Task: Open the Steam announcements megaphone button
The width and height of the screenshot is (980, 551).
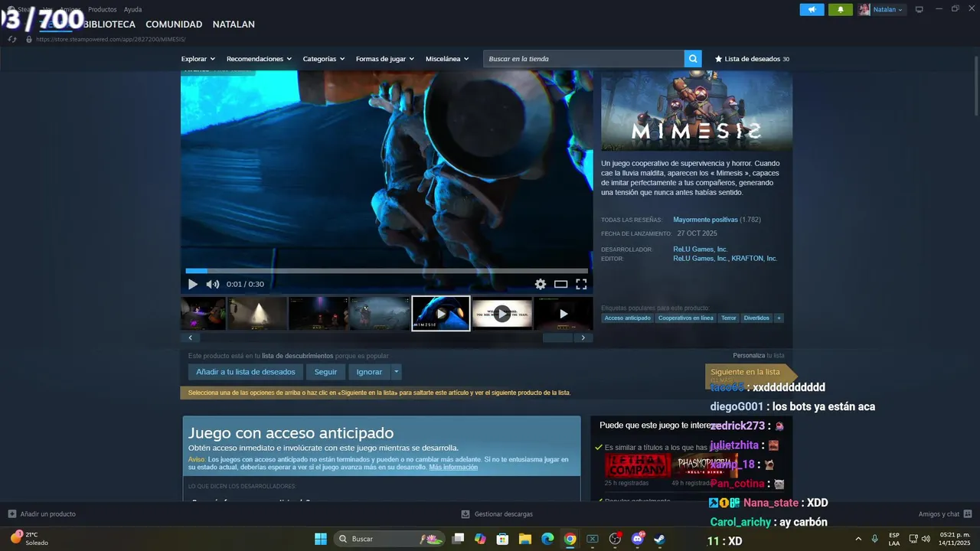Action: click(812, 10)
